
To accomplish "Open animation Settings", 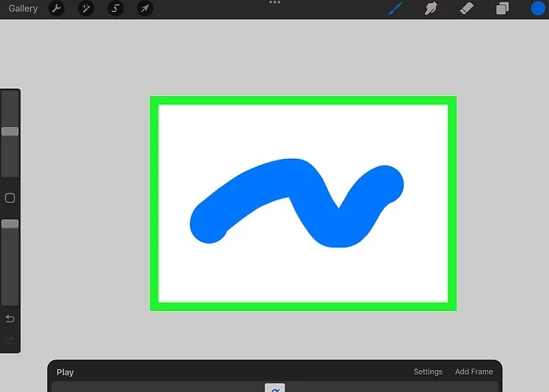I will click(x=428, y=372).
